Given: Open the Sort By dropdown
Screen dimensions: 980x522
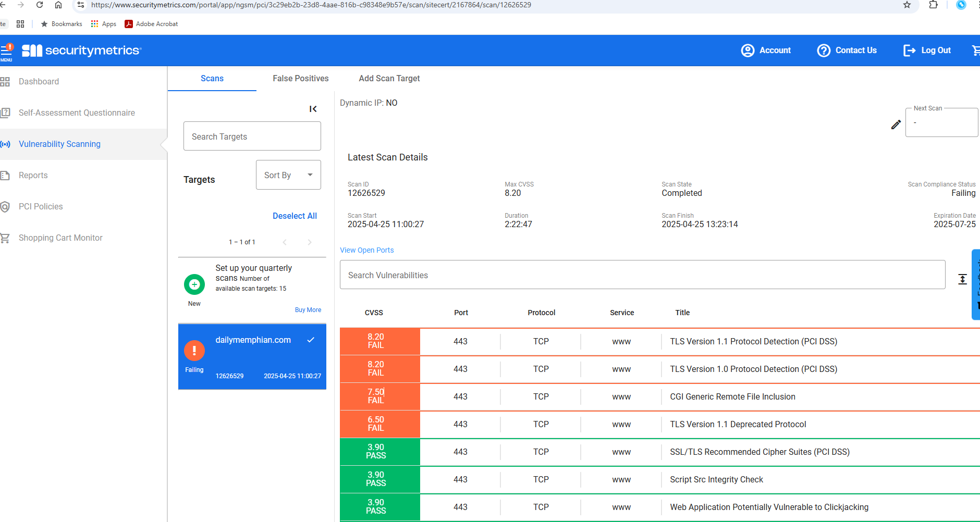Looking at the screenshot, I should pos(288,175).
